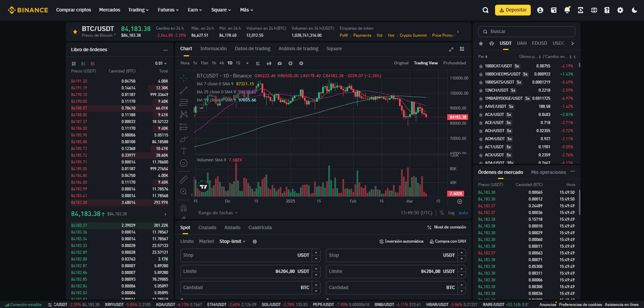Expand Rango de fechas selector
The image size is (644, 308).
click(x=218, y=213)
